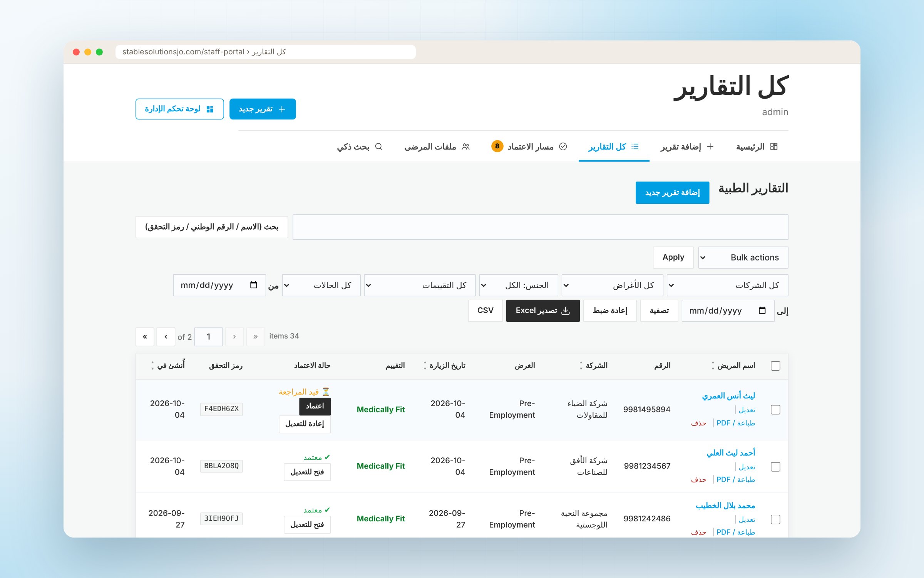Click the orange 8 badge on مسار الاعتماد
924x578 pixels.
(497, 146)
